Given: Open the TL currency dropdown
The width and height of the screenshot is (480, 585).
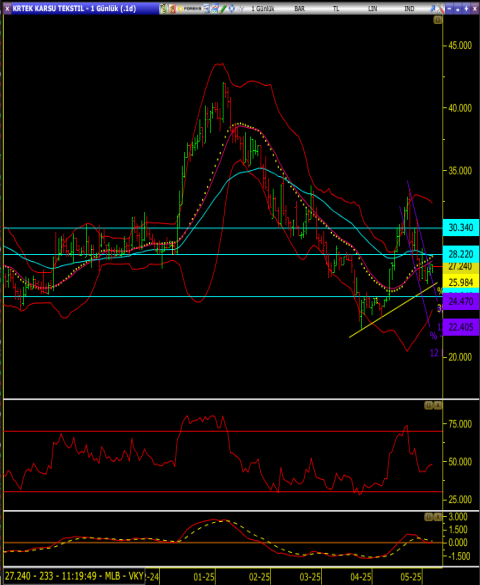Looking at the screenshot, I should point(336,9).
